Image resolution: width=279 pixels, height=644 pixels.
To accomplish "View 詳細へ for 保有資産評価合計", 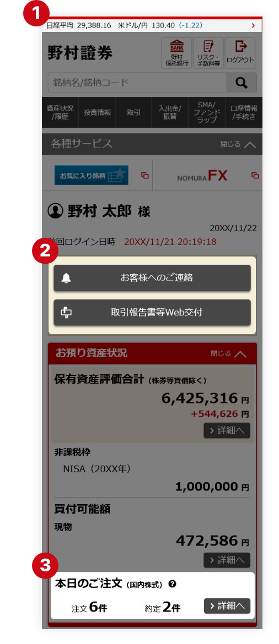I will pos(227,430).
